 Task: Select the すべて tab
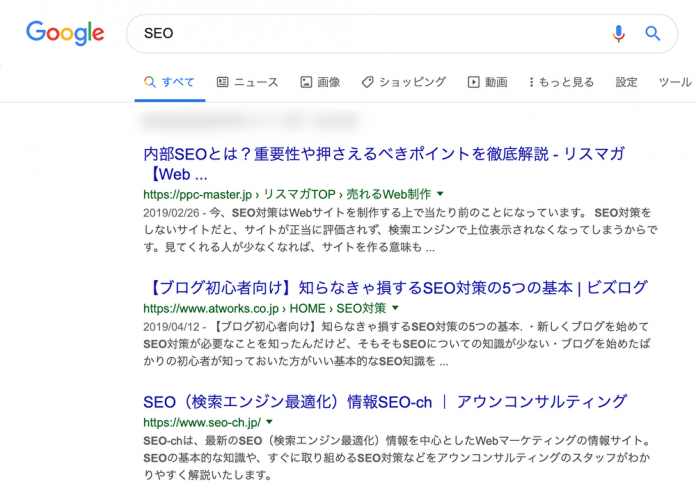(170, 82)
